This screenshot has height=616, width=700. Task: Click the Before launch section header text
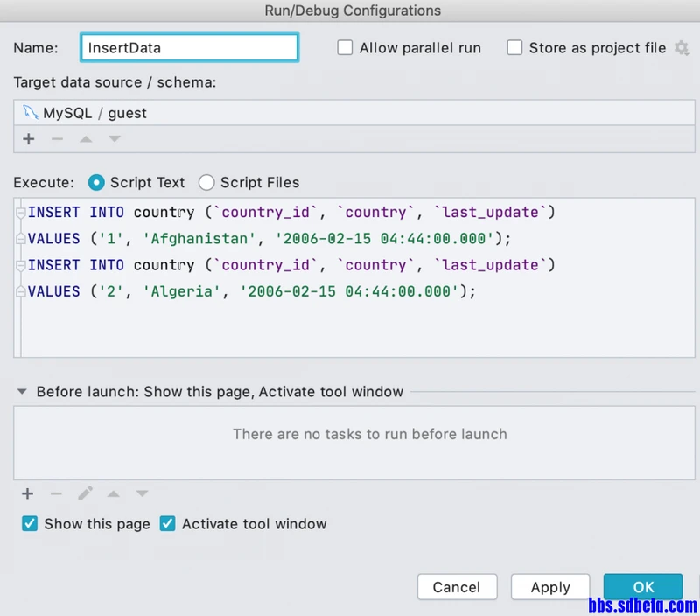click(x=220, y=392)
